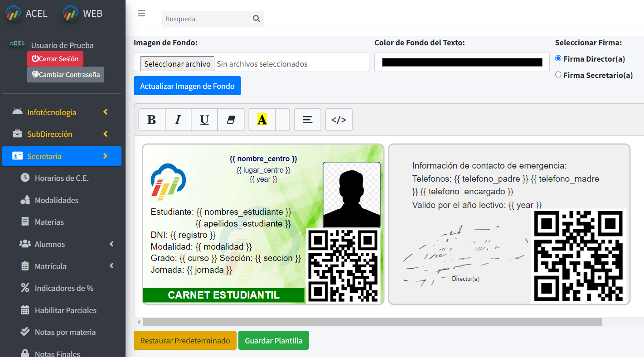Click the users icon next to Alumnos
The image size is (644, 357).
point(25,244)
